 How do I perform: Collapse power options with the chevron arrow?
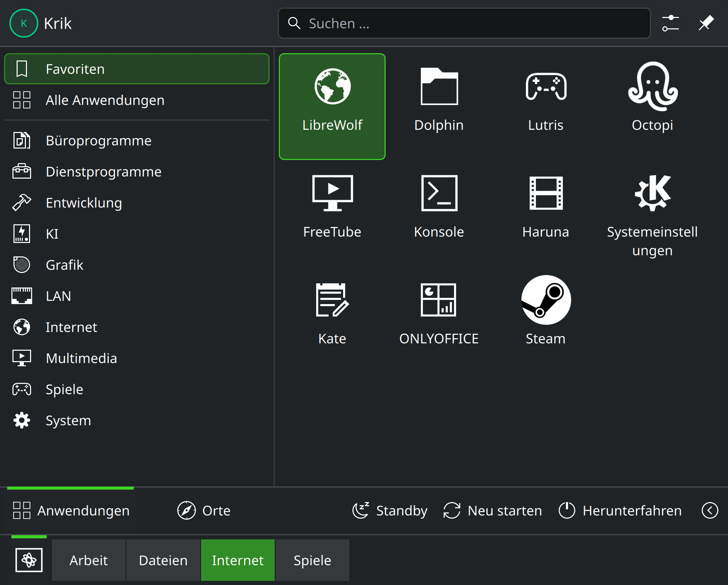coord(710,510)
